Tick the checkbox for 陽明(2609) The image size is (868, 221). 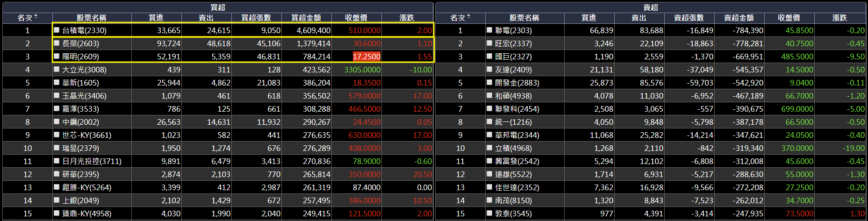(x=57, y=56)
